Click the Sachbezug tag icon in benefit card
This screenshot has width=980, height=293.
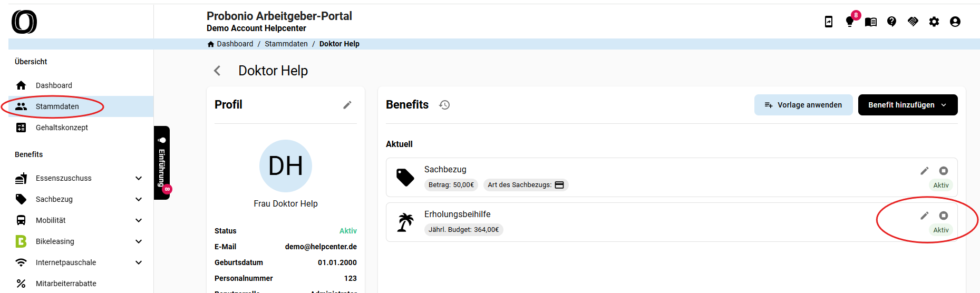405,178
